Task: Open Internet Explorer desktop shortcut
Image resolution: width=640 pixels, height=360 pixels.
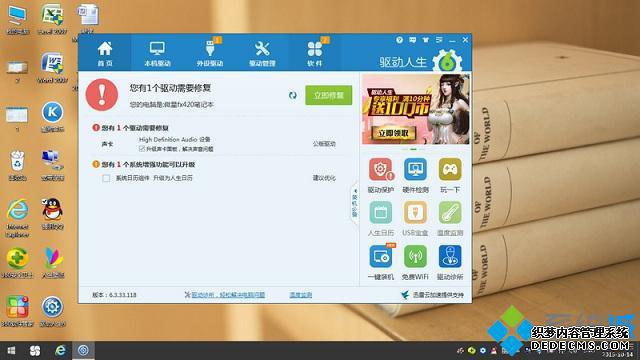Action: (18, 218)
